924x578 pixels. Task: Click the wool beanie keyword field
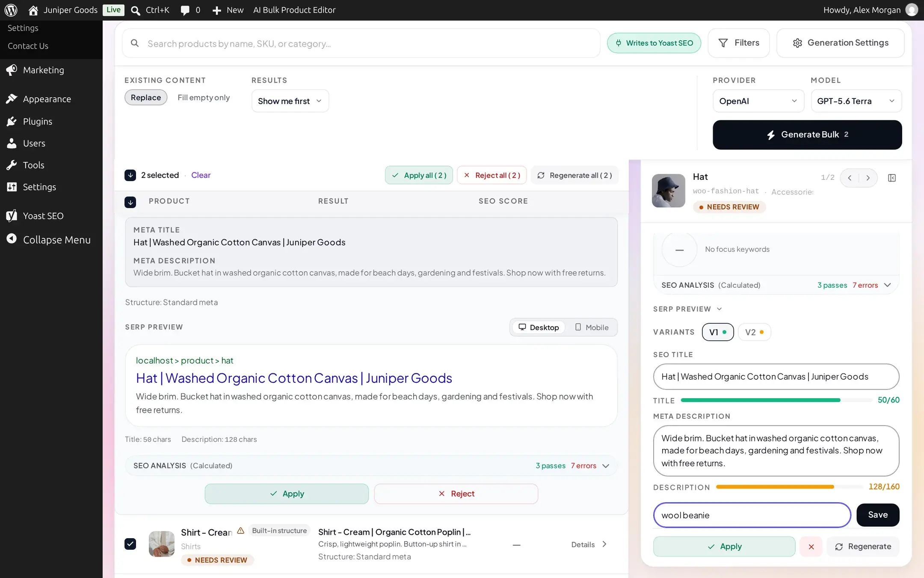(752, 515)
